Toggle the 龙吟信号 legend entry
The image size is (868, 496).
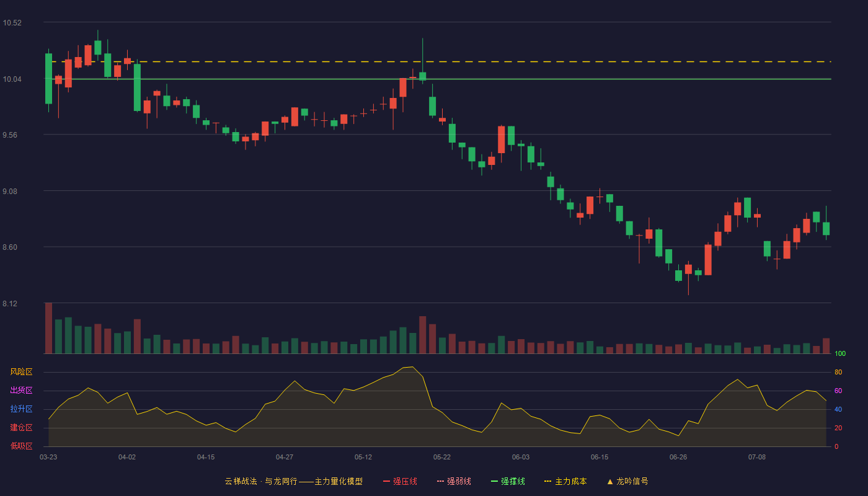(x=627, y=481)
